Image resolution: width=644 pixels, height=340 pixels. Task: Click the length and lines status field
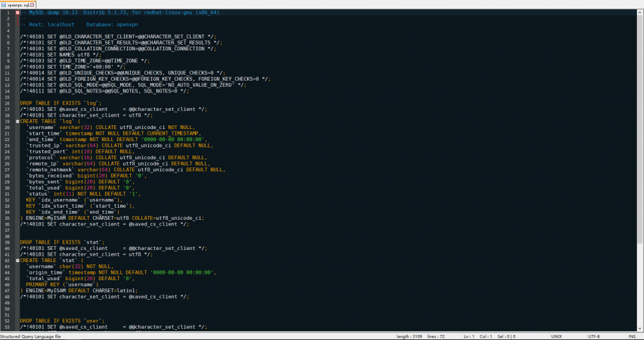pos(420,337)
